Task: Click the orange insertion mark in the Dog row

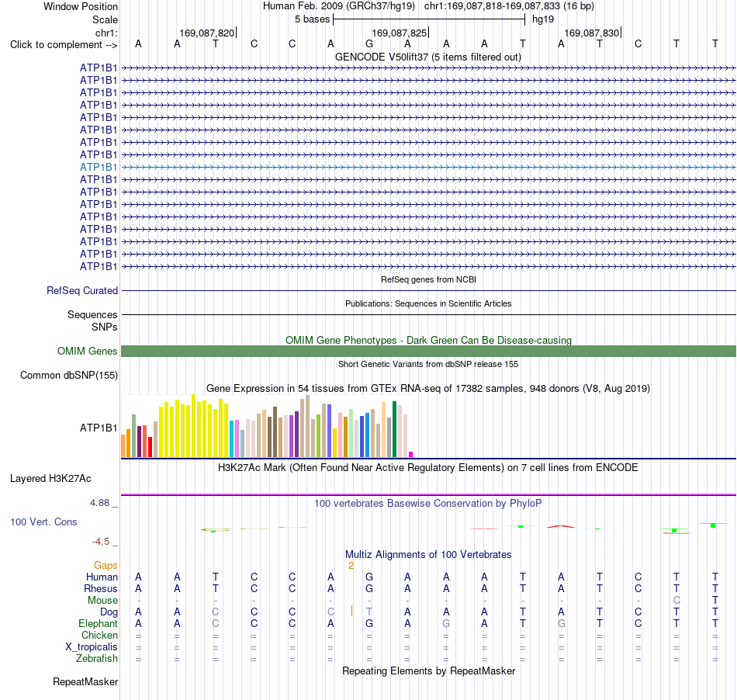Action: pyautogui.click(x=351, y=612)
